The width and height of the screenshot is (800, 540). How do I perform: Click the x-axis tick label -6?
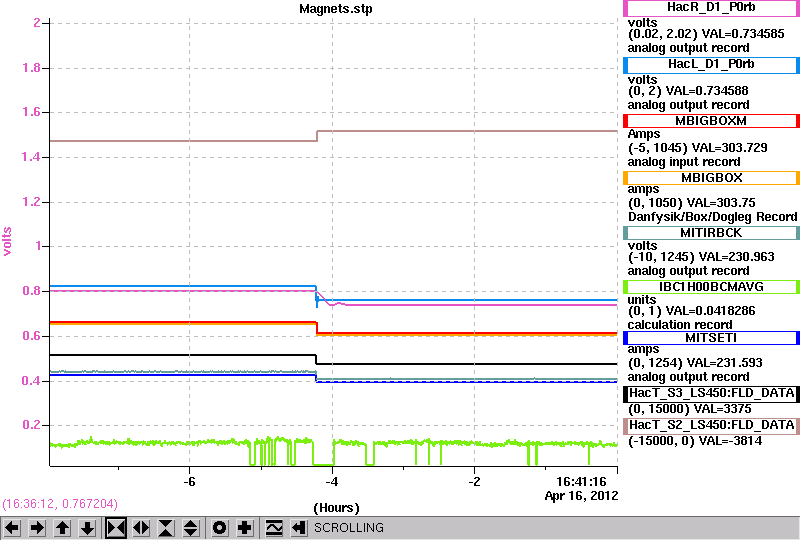(x=190, y=482)
